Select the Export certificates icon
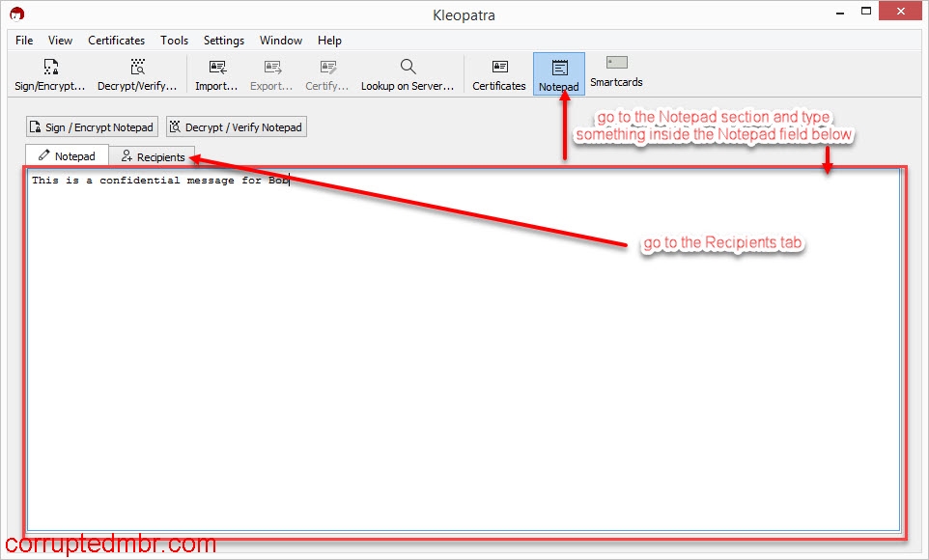929x560 pixels. pyautogui.click(x=271, y=72)
